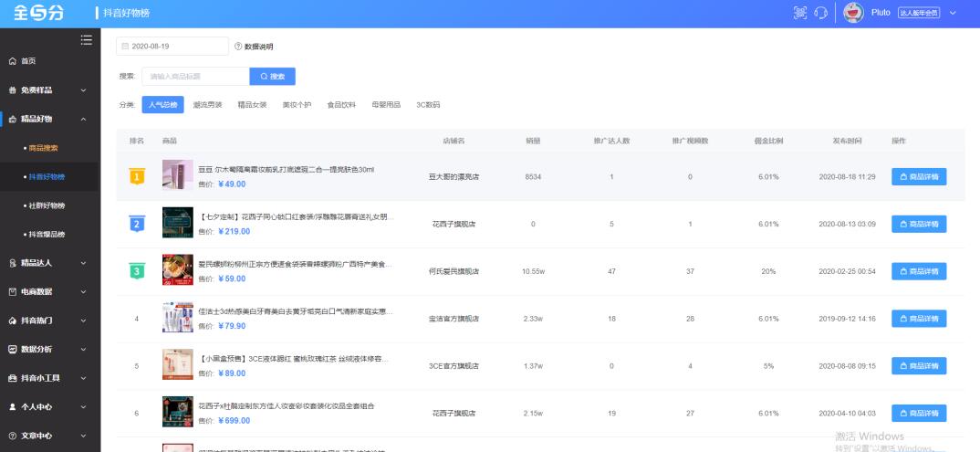Click 商品详情 for the ¥49.00 product
Viewport: 980px width, 452px height.
coord(919,177)
